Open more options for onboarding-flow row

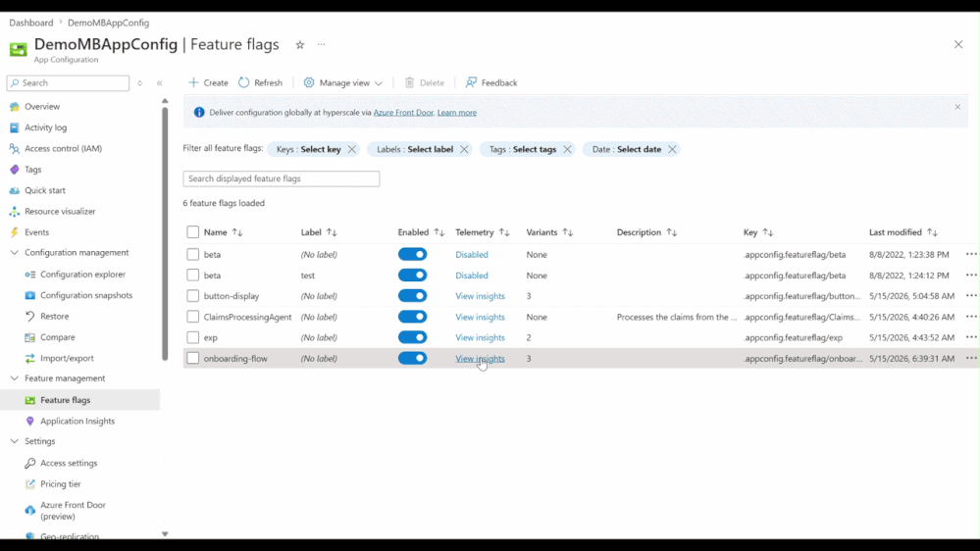click(x=970, y=358)
